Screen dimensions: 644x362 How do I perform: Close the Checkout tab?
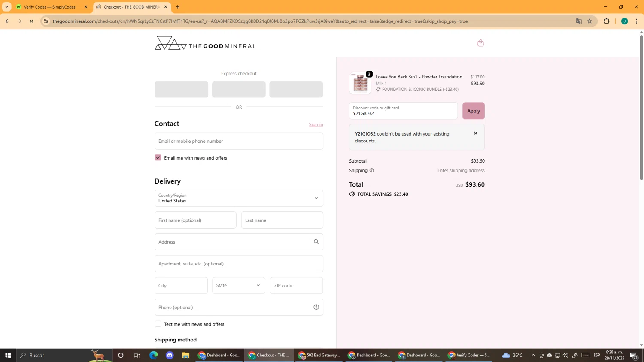coord(166,7)
